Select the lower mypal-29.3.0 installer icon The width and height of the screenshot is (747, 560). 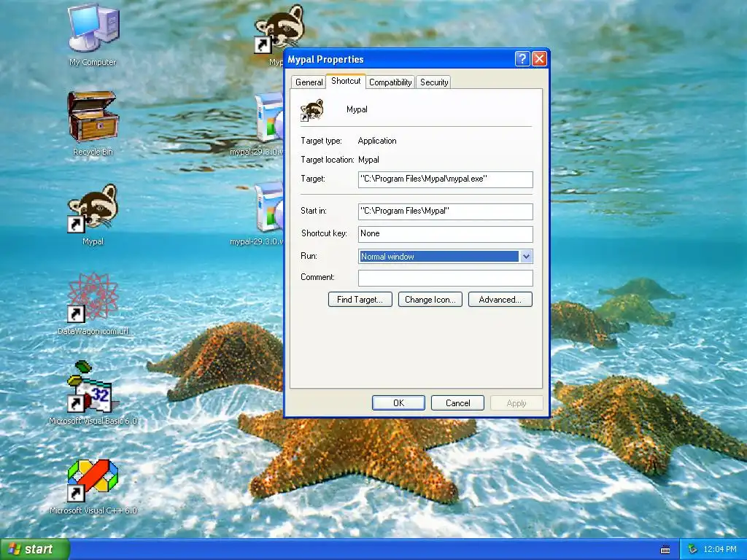click(269, 207)
